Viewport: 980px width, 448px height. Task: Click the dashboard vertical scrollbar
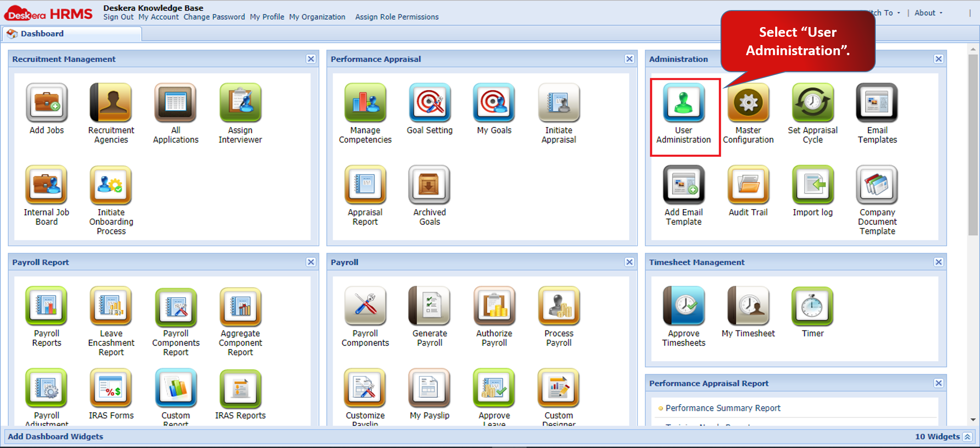[x=973, y=145]
